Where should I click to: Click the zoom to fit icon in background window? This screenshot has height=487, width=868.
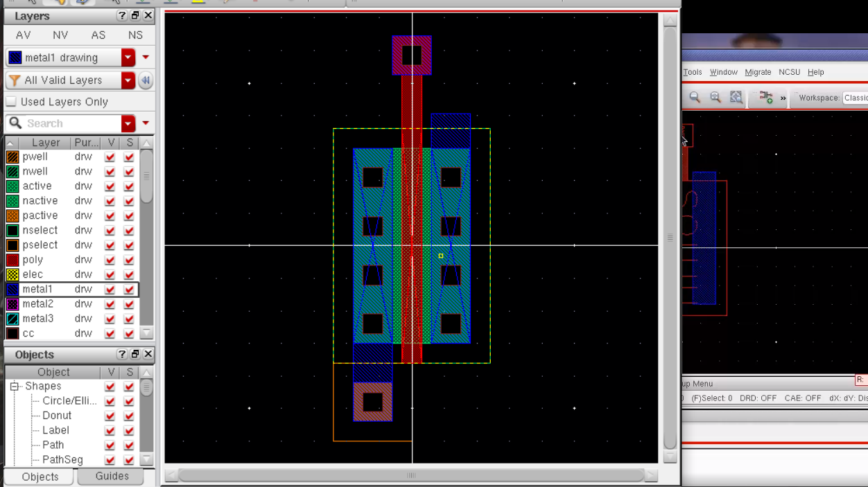click(736, 98)
